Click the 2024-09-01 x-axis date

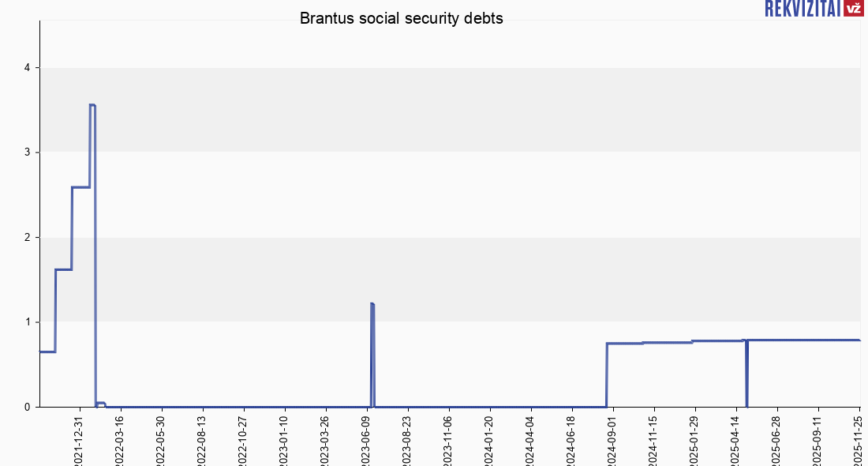coord(612,439)
